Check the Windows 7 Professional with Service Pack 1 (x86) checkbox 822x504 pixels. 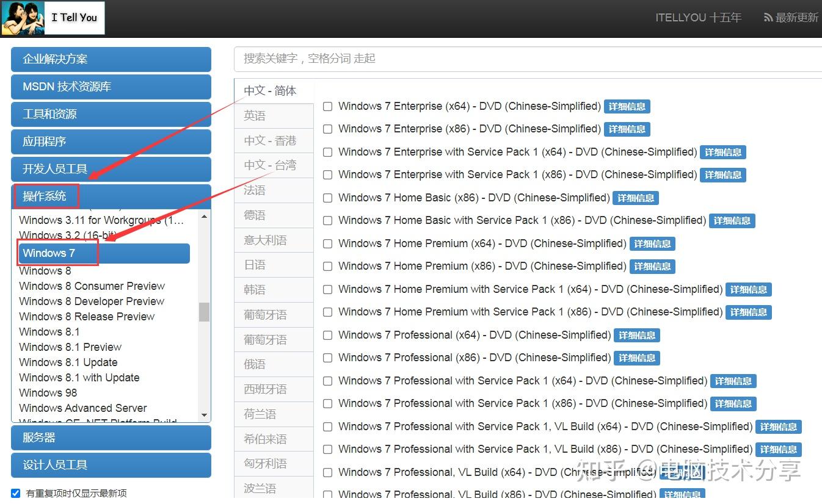(x=327, y=403)
